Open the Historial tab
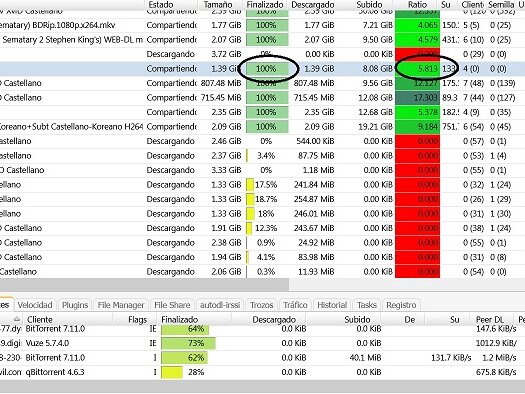The height and width of the screenshot is (394, 525). [332, 305]
